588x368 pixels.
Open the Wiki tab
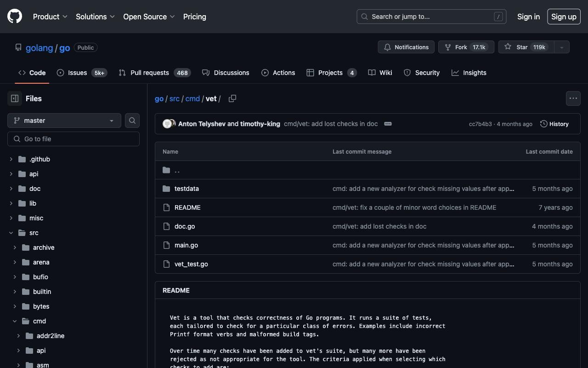(380, 73)
